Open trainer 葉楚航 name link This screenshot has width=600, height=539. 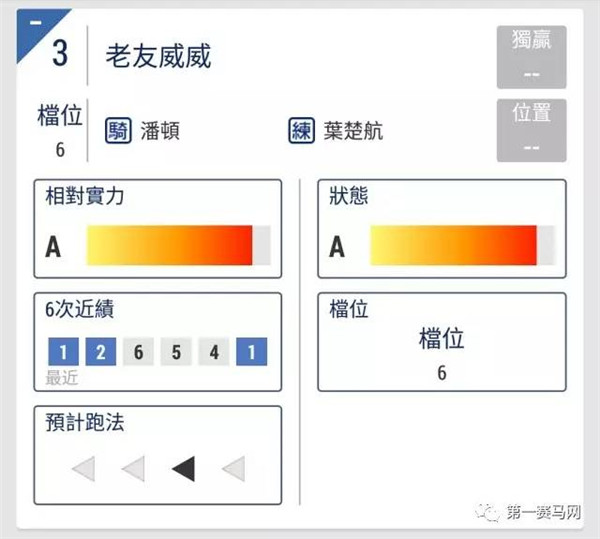[353, 131]
